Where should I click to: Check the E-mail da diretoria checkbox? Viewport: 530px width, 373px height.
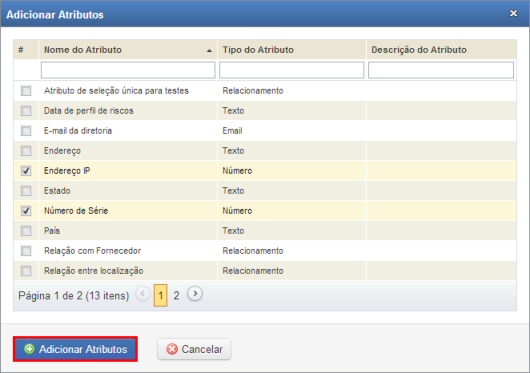coord(26,130)
